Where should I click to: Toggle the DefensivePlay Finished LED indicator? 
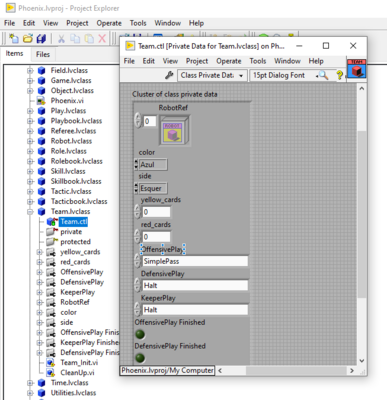pos(140,358)
